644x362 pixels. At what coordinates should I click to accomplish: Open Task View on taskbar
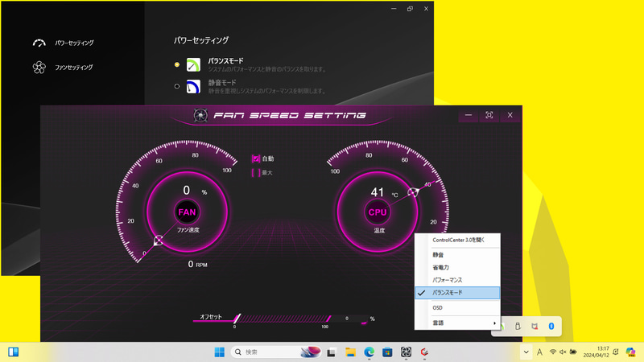coord(332,352)
